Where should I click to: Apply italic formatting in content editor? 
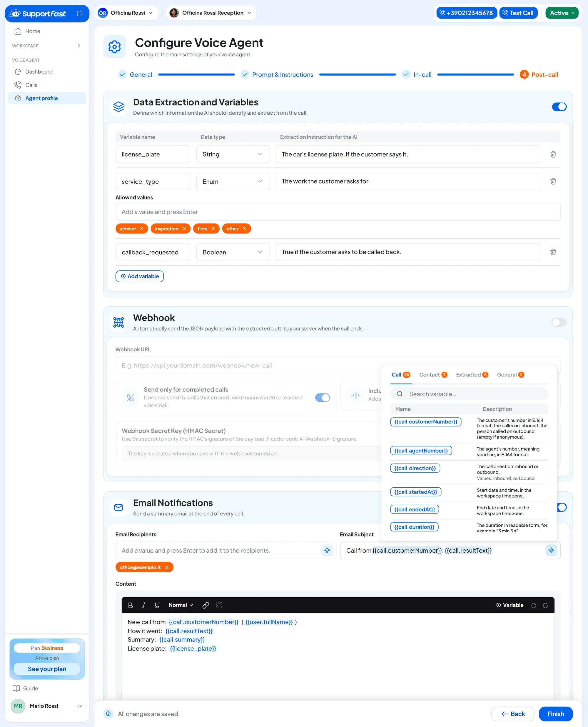143,605
